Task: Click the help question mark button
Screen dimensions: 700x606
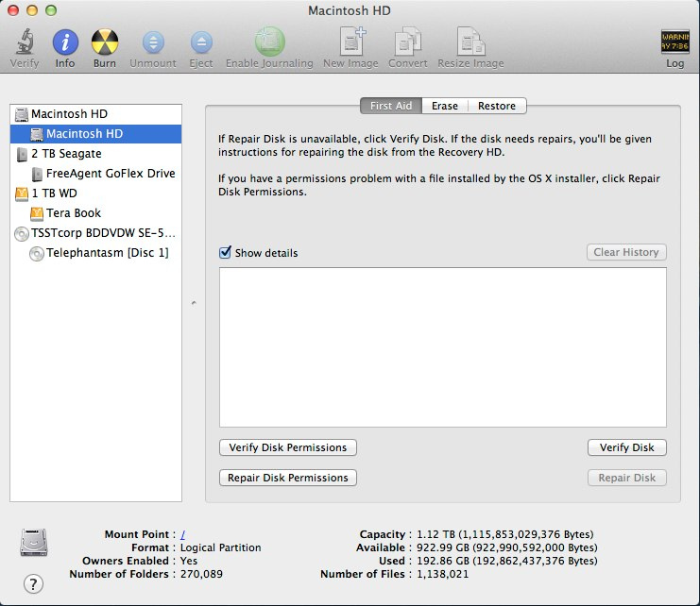Action: 33,583
